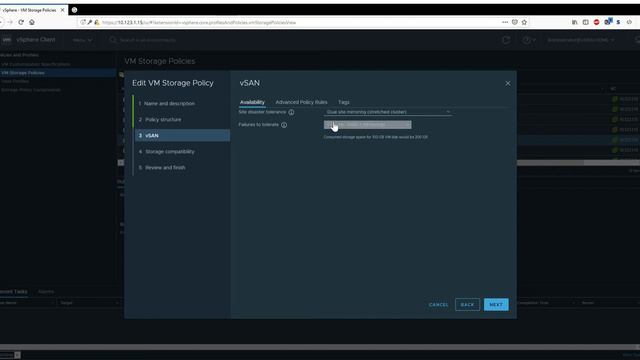Open the administrator user menu
The height and width of the screenshot is (360, 640).
tap(580, 40)
